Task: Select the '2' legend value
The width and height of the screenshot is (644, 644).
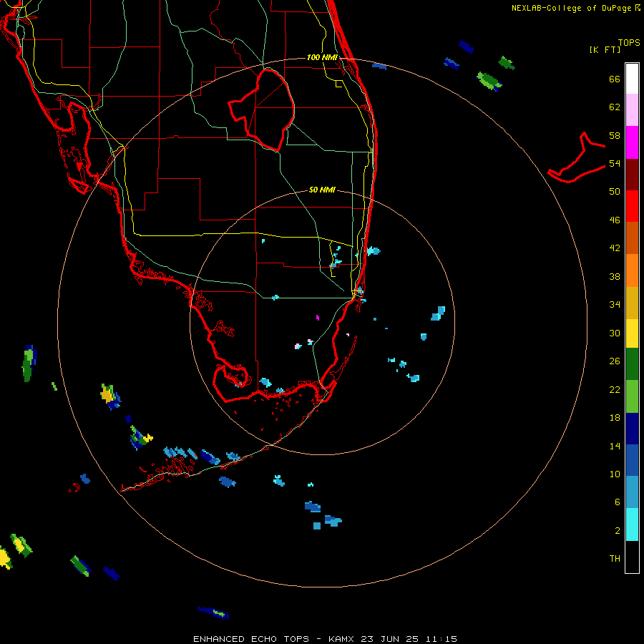Action: click(x=618, y=531)
